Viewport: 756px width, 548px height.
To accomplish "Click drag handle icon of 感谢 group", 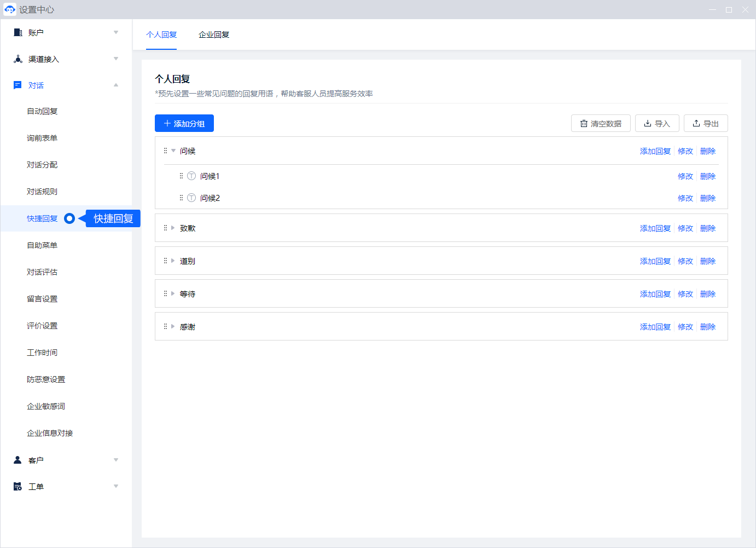I will tap(165, 326).
